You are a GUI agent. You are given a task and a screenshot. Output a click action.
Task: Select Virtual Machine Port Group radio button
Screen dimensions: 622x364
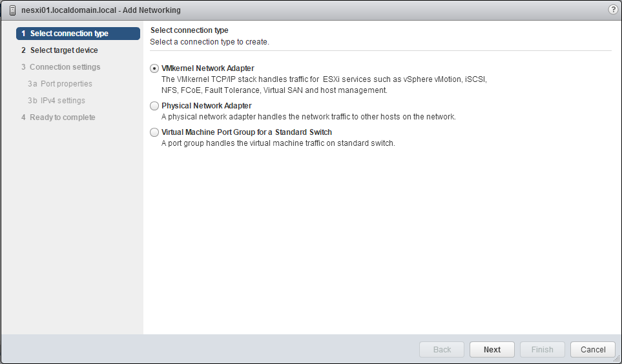click(x=154, y=132)
